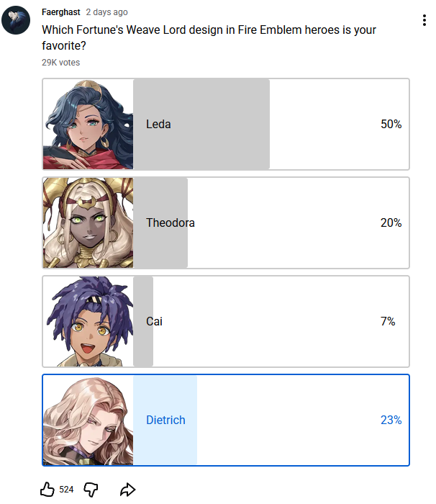The height and width of the screenshot is (504, 436).
Task: Open Faerghast's channel avatar
Action: tap(16, 20)
